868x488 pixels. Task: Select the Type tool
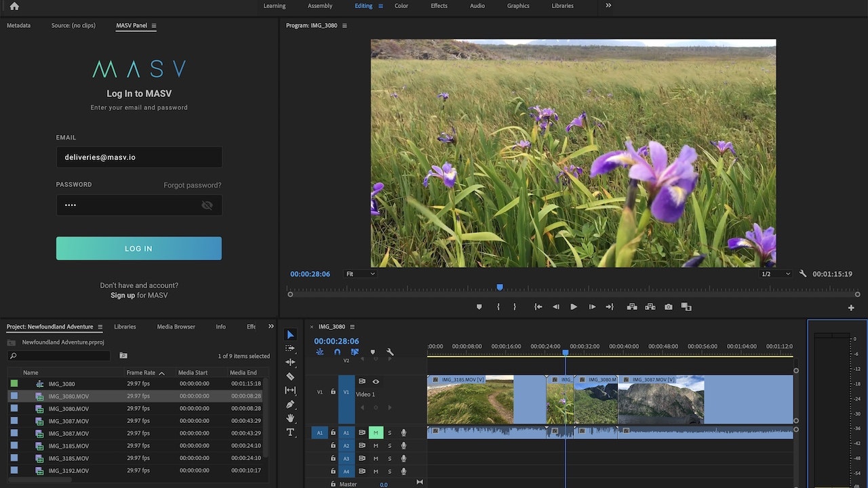(x=290, y=432)
